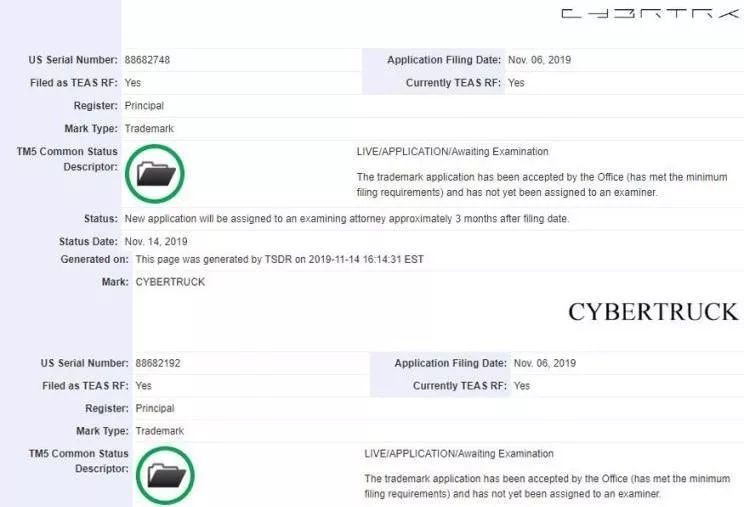Click 'Trademark' mark type in the first record
The height and width of the screenshot is (507, 744).
pyautogui.click(x=149, y=129)
